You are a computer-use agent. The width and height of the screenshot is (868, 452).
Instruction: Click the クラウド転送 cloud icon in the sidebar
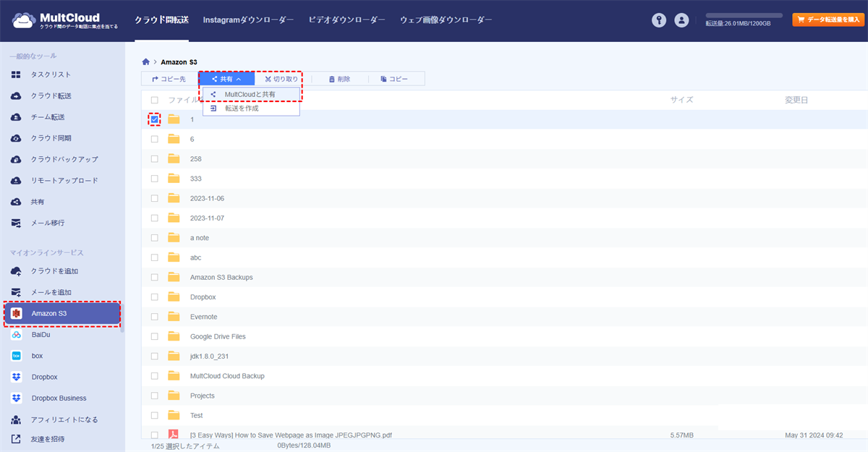pyautogui.click(x=16, y=95)
